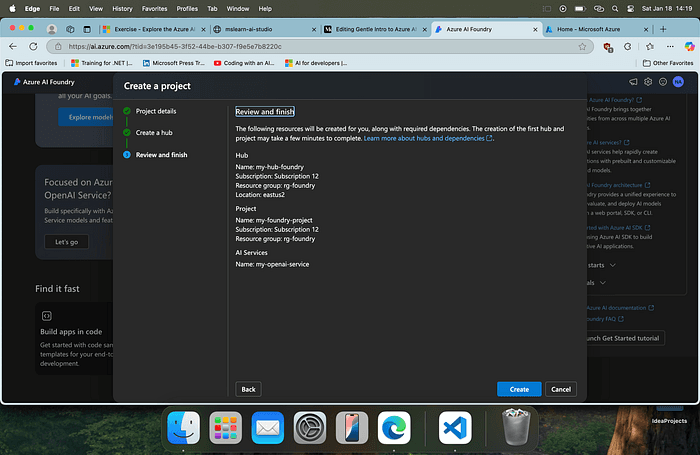Open the account avatar in Foundry header
This screenshot has width=700, height=455.
[x=678, y=82]
